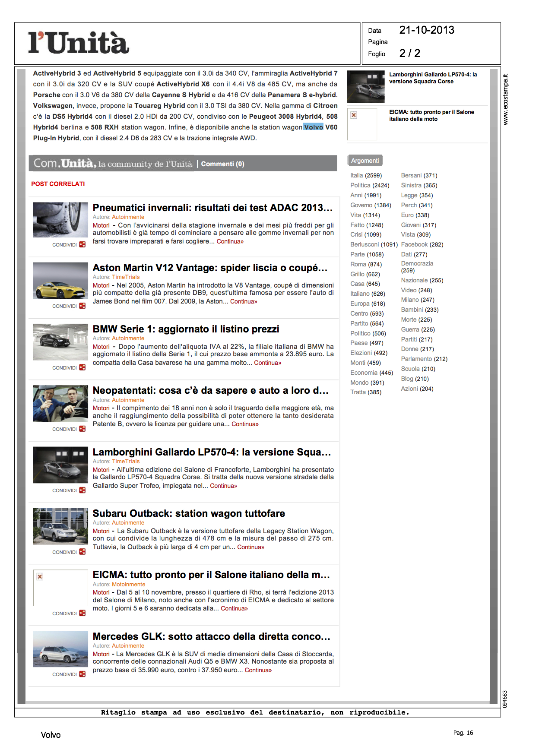The image size is (539, 756).
Task: Click share icon under Lamborghini Gallardo article
Action: pyautogui.click(x=82, y=490)
